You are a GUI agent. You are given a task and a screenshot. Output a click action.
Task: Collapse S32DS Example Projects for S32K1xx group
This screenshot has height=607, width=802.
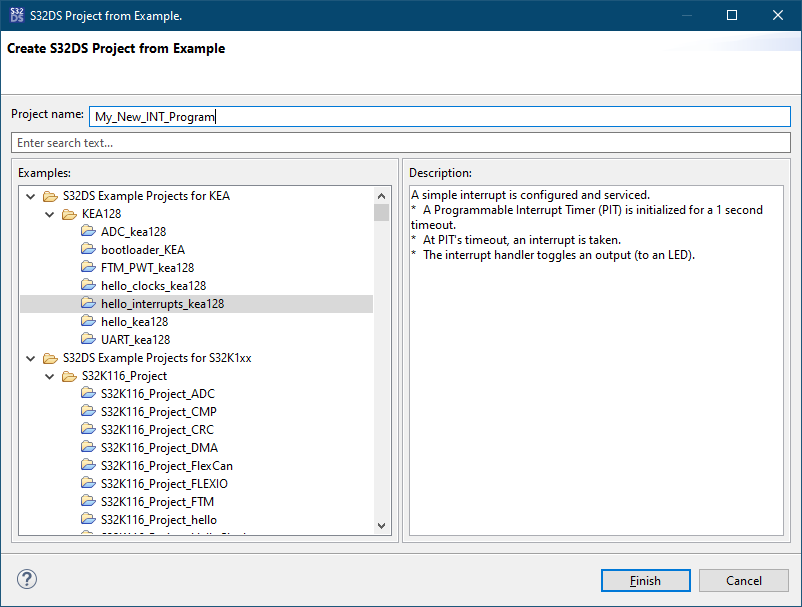(30, 358)
